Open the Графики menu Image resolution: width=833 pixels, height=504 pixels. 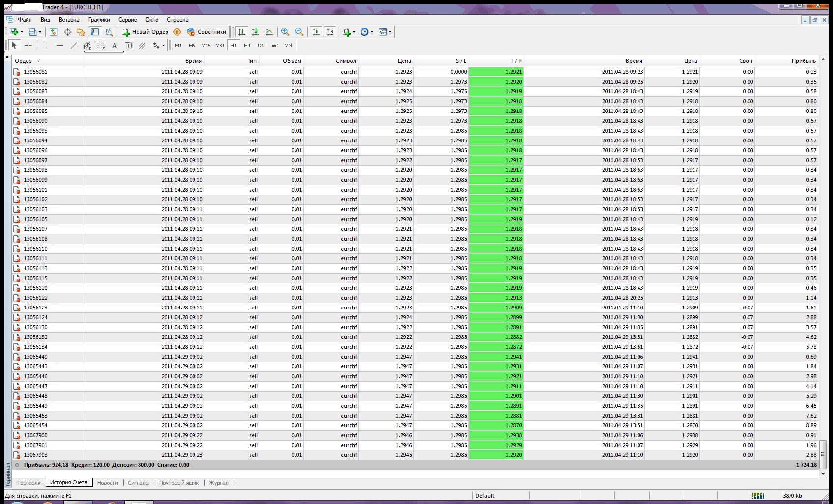(99, 20)
